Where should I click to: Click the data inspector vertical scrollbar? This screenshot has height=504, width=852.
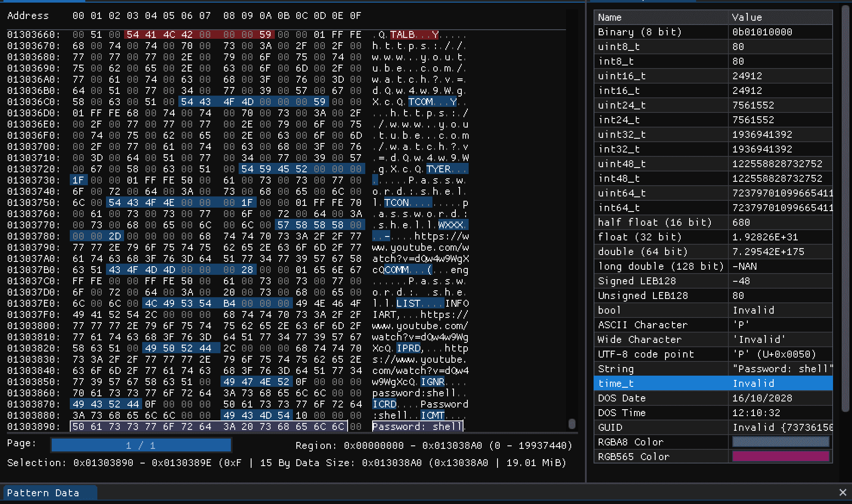(845, 207)
